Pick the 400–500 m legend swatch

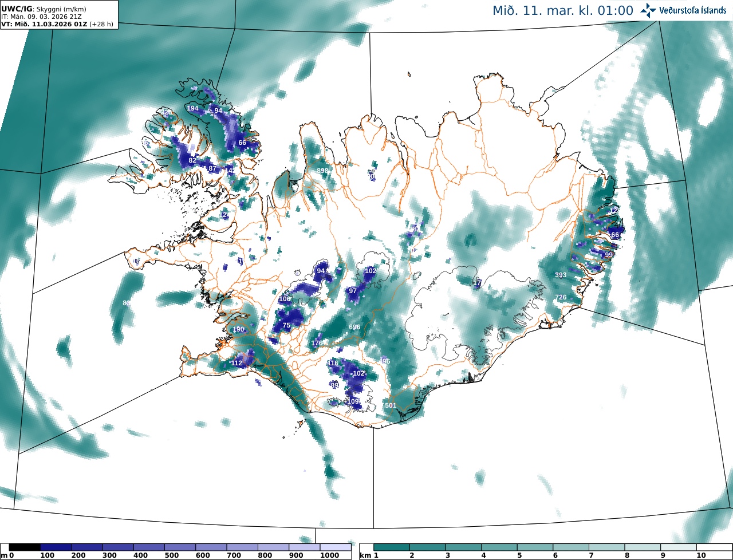point(149,547)
